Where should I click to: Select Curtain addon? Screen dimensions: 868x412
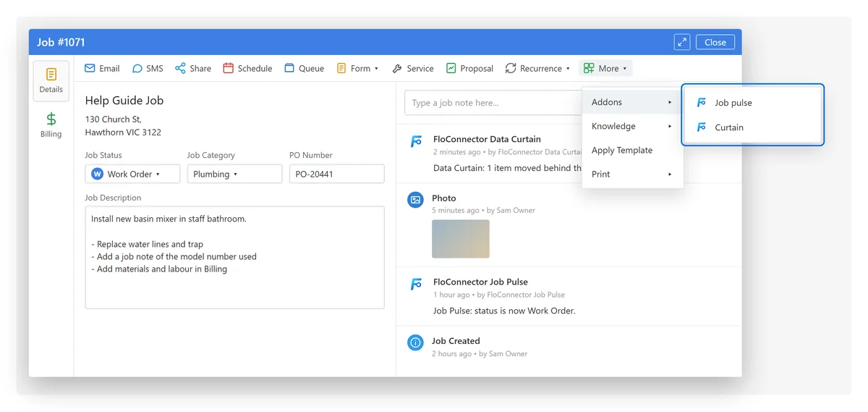(x=753, y=127)
